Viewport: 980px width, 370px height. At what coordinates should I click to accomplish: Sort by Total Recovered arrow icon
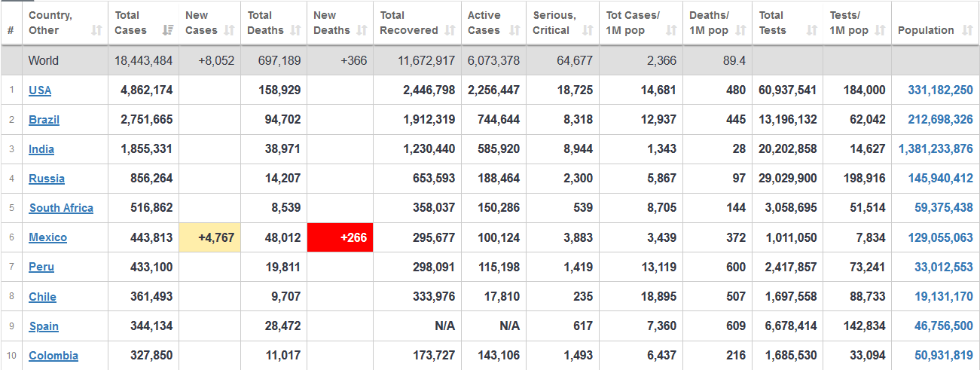(x=450, y=31)
